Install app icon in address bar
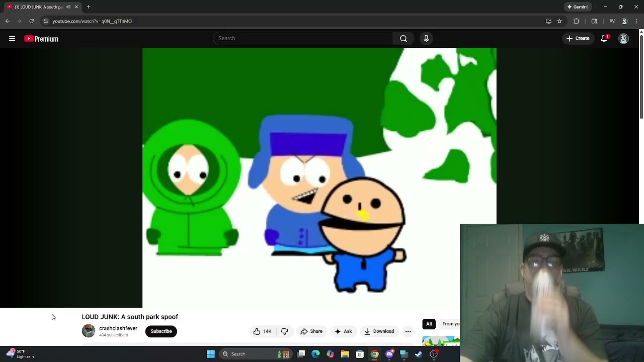This screenshot has width=644, height=362. 548,21
